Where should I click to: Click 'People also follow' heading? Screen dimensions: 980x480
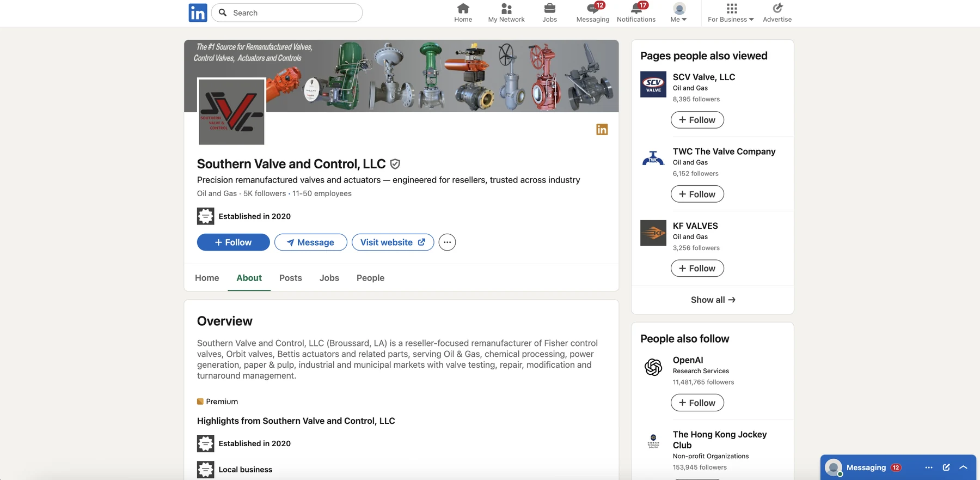pos(685,339)
